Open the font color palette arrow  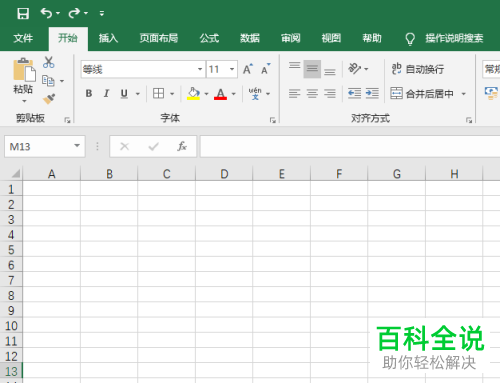point(234,94)
